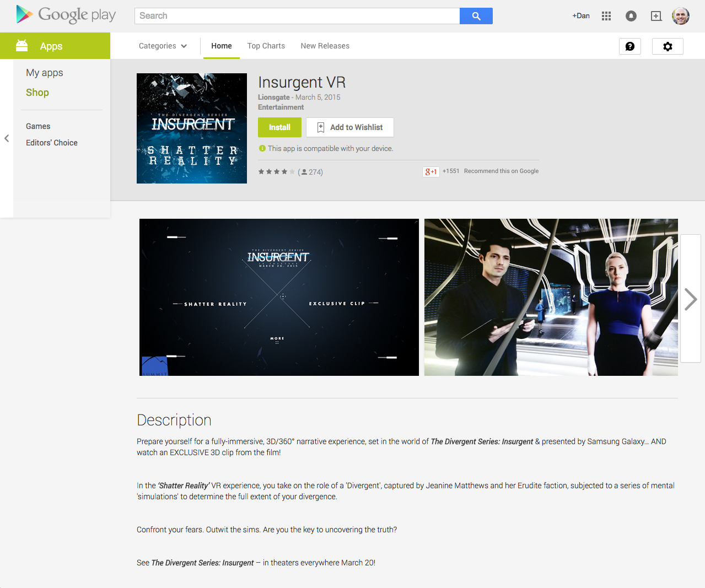Click the g+1 recommend button
This screenshot has width=705, height=588.
click(x=430, y=171)
